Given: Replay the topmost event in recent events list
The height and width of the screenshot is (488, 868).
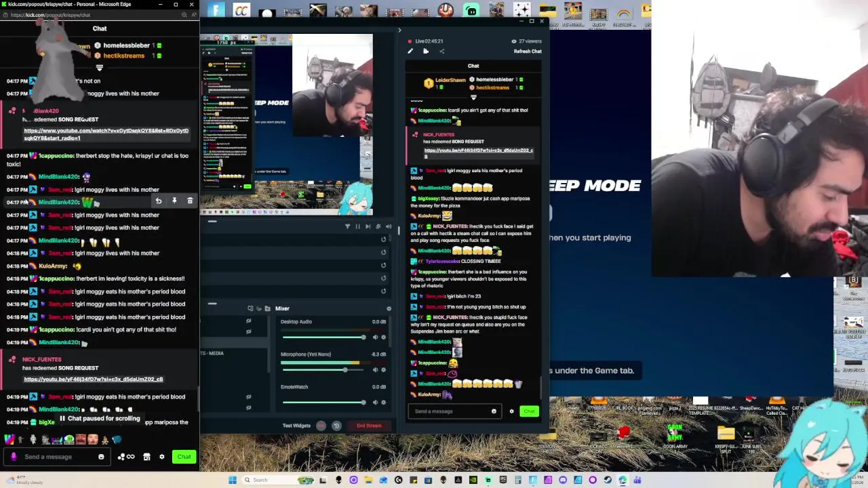Looking at the screenshot, I should 383,239.
